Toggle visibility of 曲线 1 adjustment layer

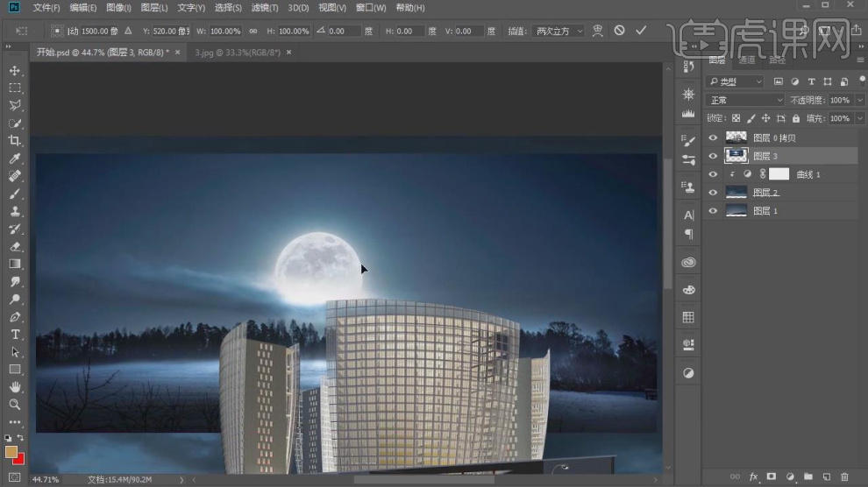tap(713, 174)
